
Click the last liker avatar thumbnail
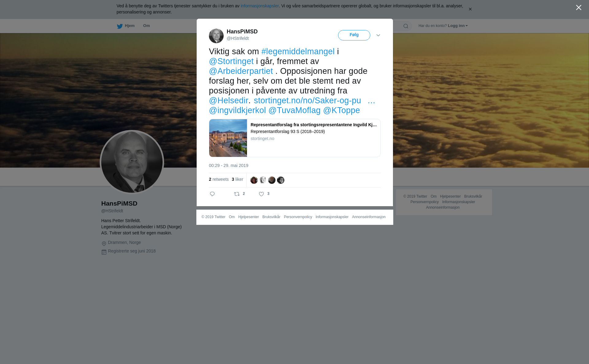[x=281, y=180]
